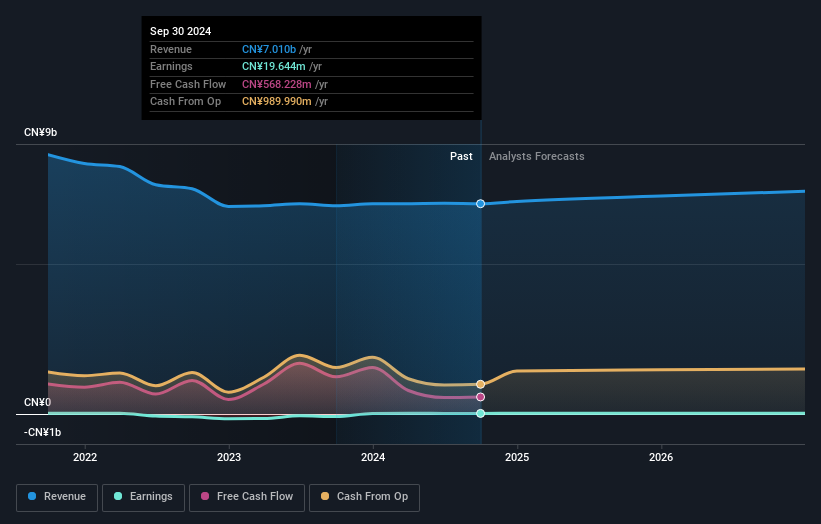This screenshot has height=524, width=821.
Task: Click the Past section label
Action: 461,156
